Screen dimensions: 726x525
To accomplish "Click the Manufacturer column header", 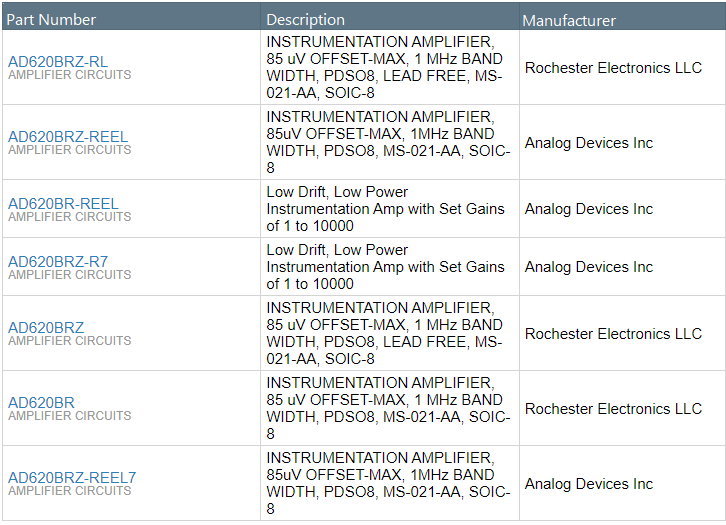I will (x=569, y=20).
